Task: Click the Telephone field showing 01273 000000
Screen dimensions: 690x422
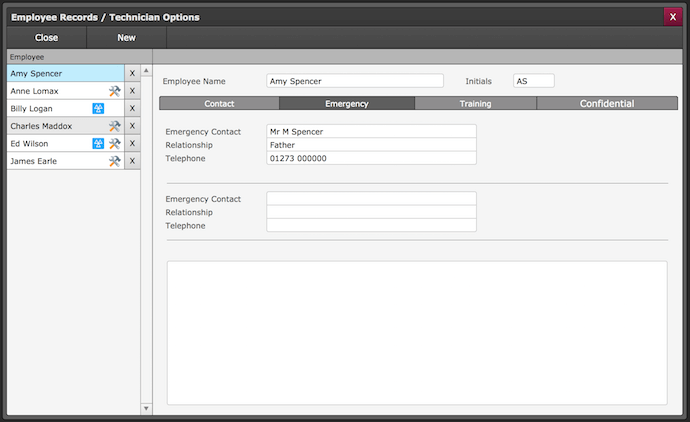Action: (371, 158)
